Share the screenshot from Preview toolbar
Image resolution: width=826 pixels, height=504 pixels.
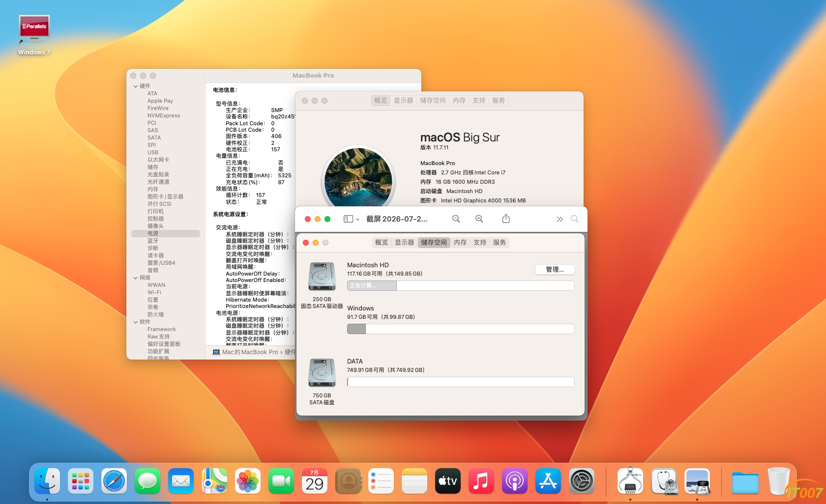point(506,219)
